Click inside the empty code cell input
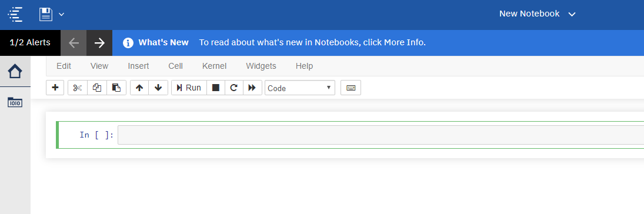644x214 pixels. coord(381,135)
